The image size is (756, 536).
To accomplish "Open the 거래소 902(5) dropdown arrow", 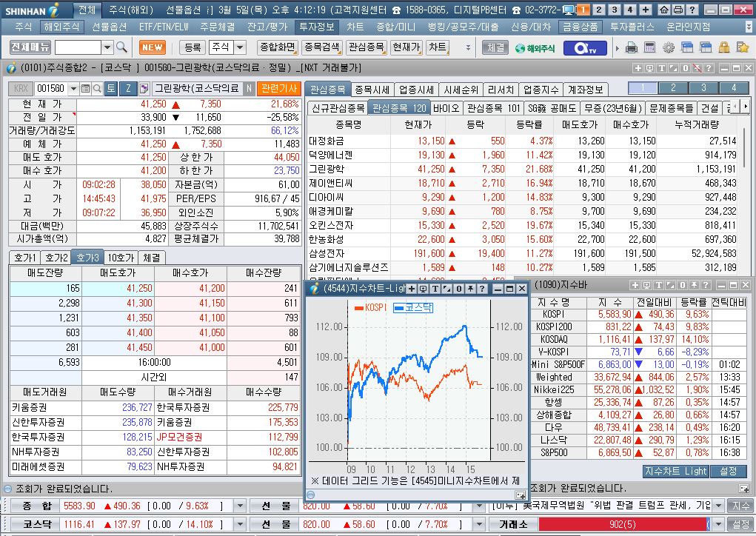I will 719,524.
